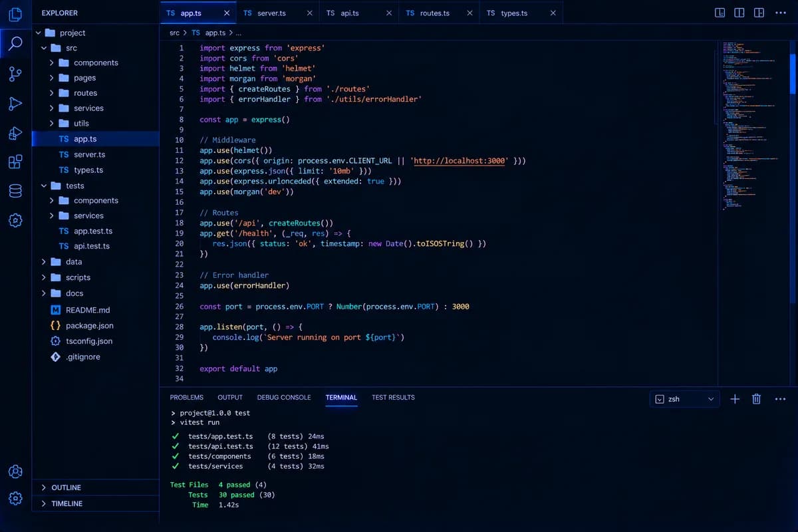Click line number 26 in the gutter
Image resolution: width=798 pixels, height=532 pixels.
(x=179, y=307)
